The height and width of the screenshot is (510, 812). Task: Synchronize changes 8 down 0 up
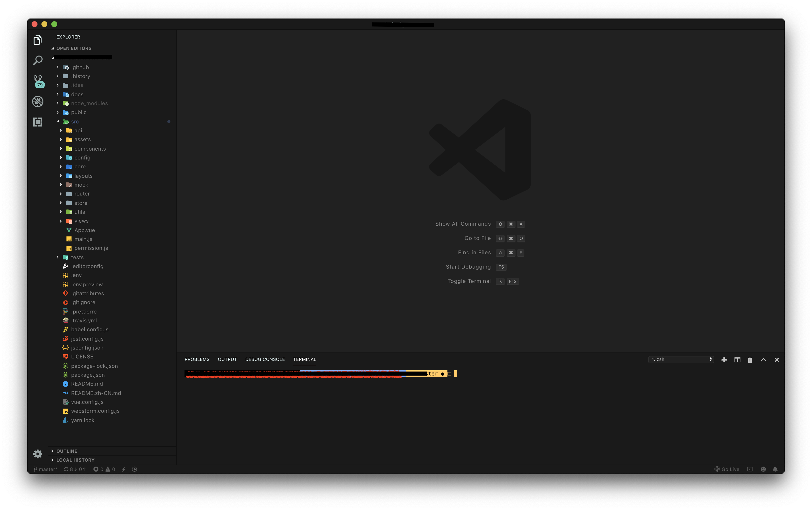(75, 469)
